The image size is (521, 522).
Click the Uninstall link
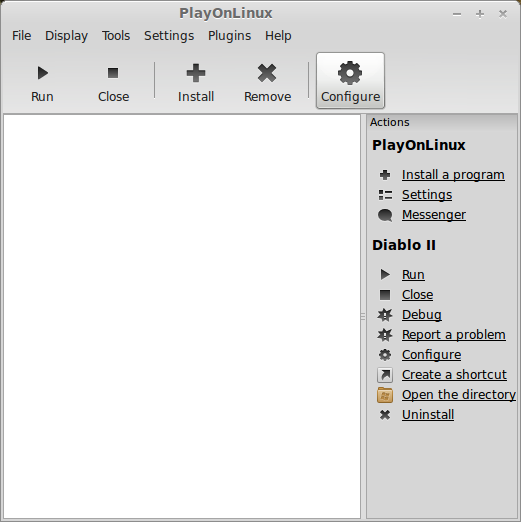(x=428, y=415)
